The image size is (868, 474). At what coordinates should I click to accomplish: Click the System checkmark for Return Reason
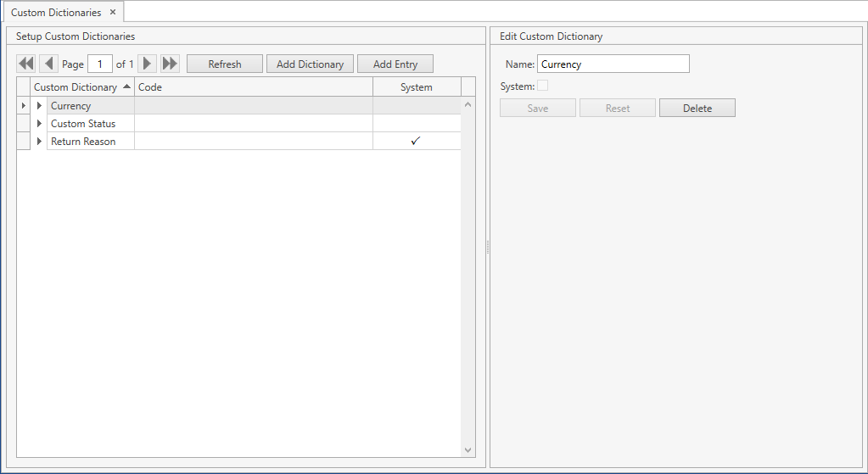click(x=416, y=141)
